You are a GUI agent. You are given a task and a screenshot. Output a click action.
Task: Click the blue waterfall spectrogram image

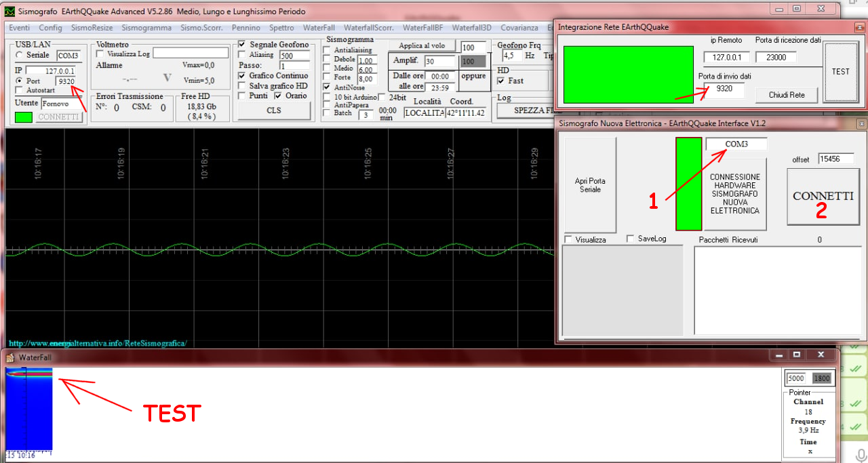[29, 409]
